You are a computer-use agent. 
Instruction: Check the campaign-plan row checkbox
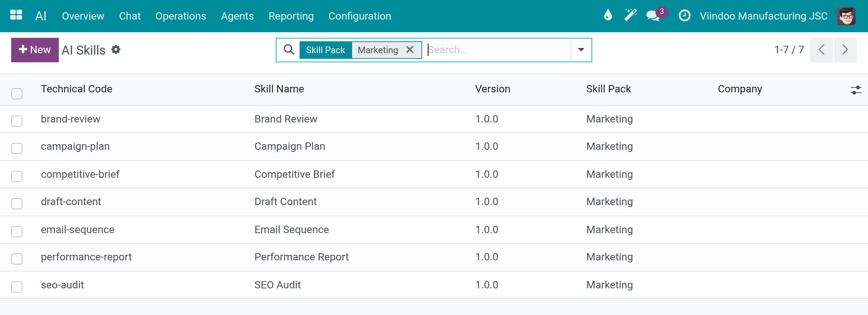(17, 148)
